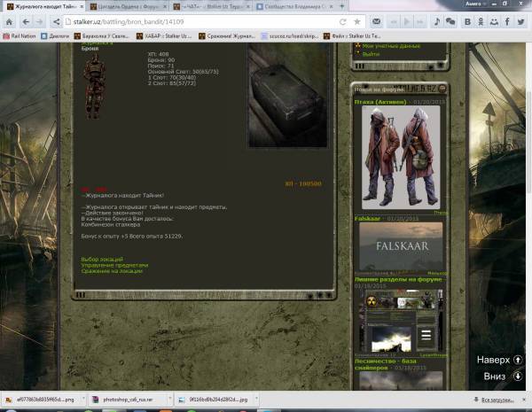Open Odnoklassniki icon in toolbar
The width and height of the screenshot is (532, 412).
coord(481,22)
